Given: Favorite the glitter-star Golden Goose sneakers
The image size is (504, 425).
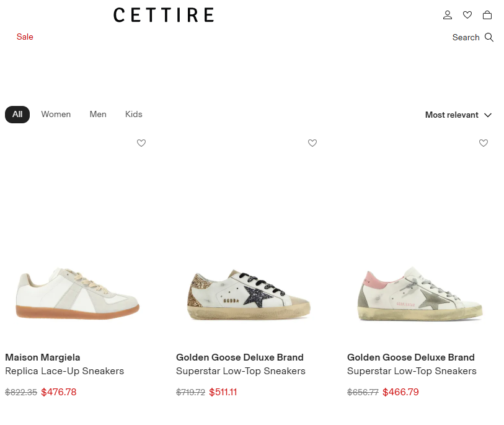Looking at the screenshot, I should point(312,143).
